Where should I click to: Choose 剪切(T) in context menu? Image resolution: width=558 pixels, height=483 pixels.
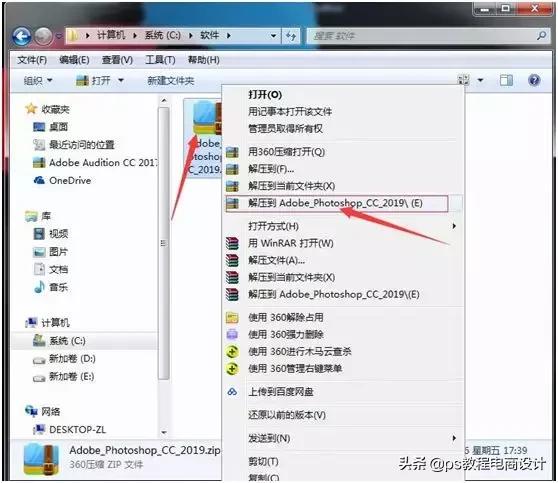(x=263, y=462)
